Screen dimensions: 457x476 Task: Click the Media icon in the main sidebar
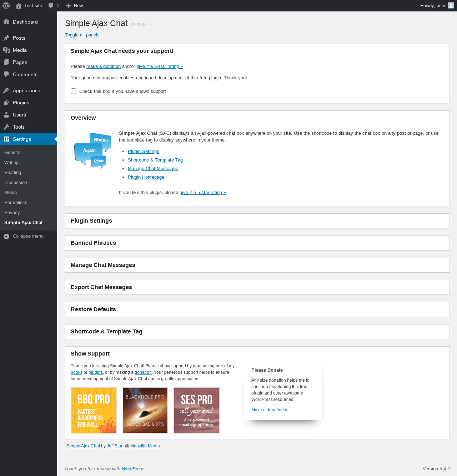[6, 50]
